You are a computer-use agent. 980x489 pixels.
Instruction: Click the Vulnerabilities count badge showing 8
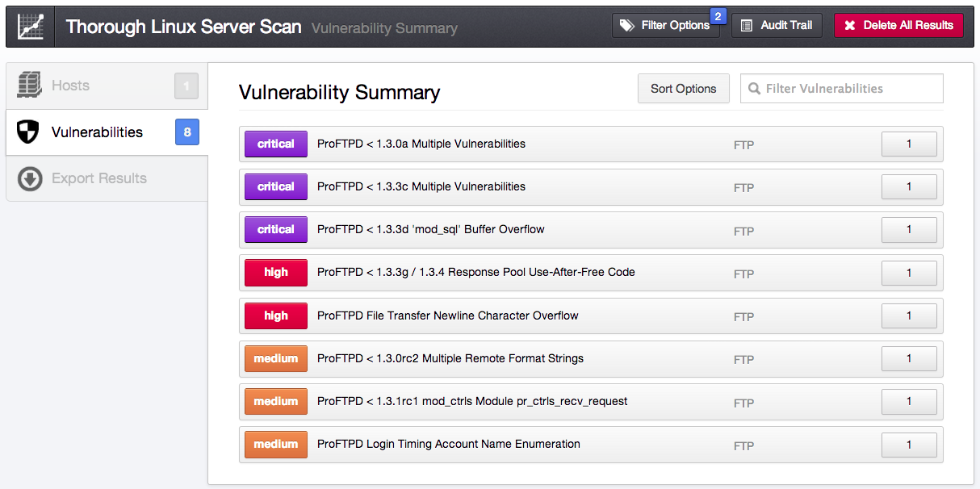pyautogui.click(x=187, y=132)
